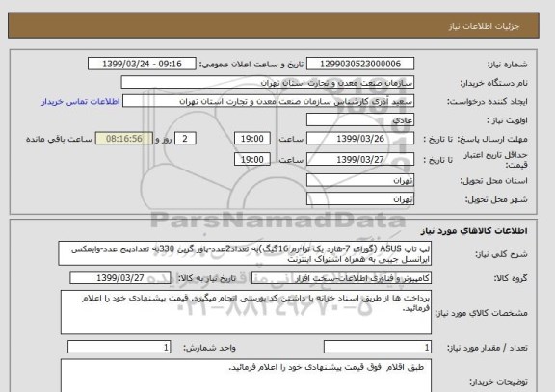555x392 pixels.
Task: Click the label مهلت ارسال پاسخ
Action: coord(492,139)
